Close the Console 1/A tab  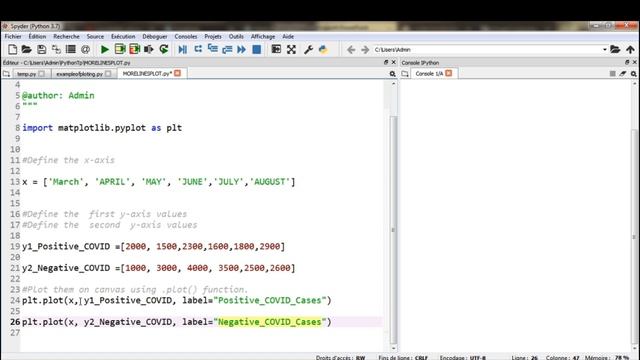pos(449,73)
